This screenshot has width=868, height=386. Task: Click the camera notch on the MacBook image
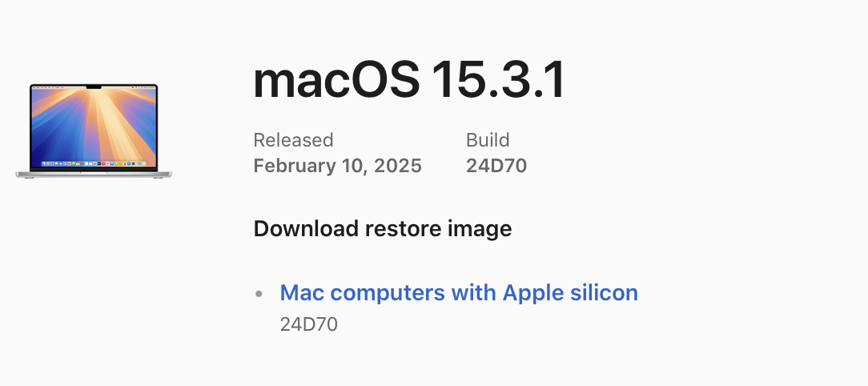(x=94, y=87)
